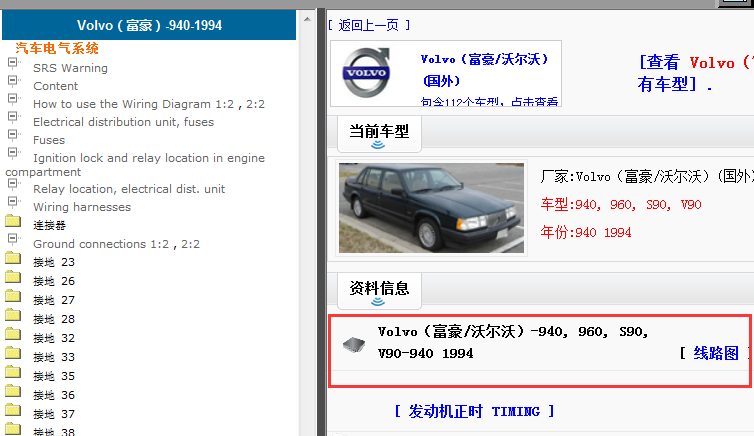The width and height of the screenshot is (754, 436).
Task: Select 接地 27 label
Action: [54, 300]
